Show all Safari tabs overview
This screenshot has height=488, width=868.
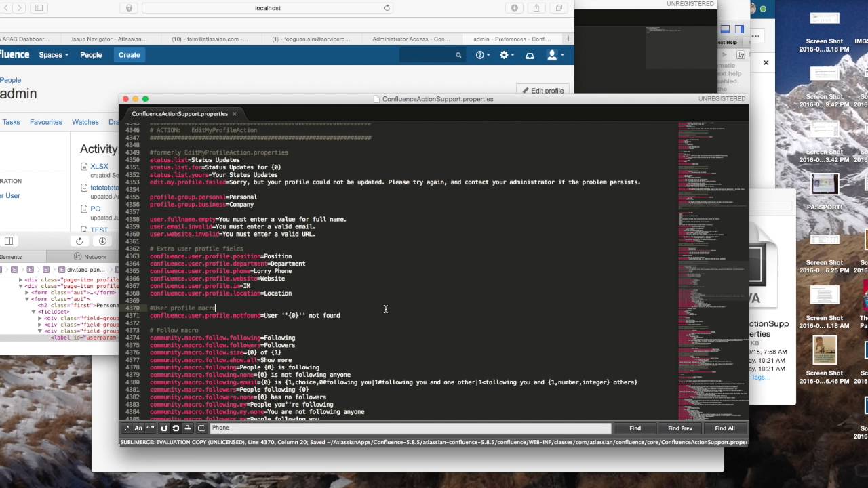559,8
